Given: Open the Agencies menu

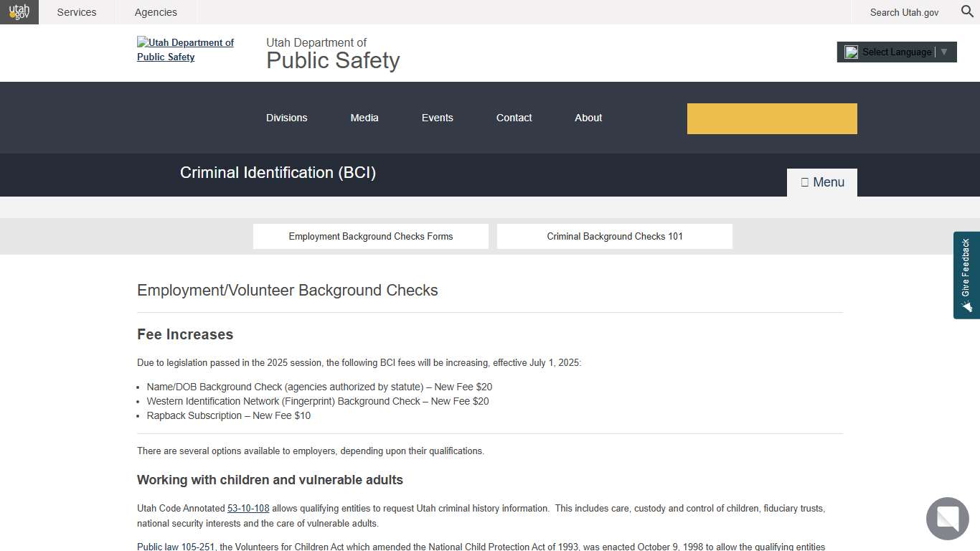Looking at the screenshot, I should click(x=155, y=12).
